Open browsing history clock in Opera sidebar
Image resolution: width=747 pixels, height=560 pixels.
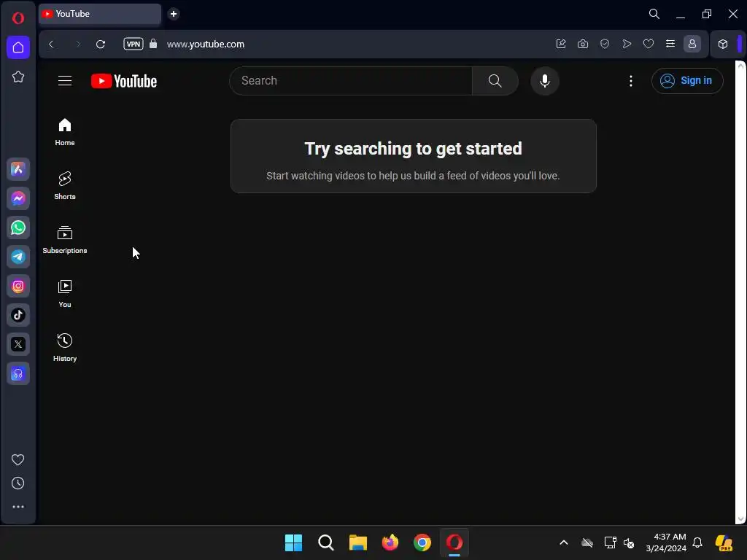(x=18, y=483)
